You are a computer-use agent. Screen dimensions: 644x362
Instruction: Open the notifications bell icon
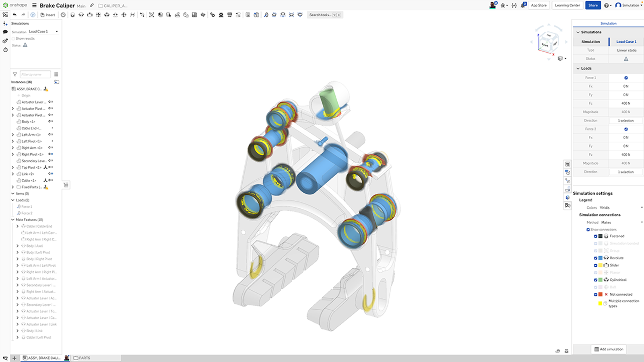[523, 5]
